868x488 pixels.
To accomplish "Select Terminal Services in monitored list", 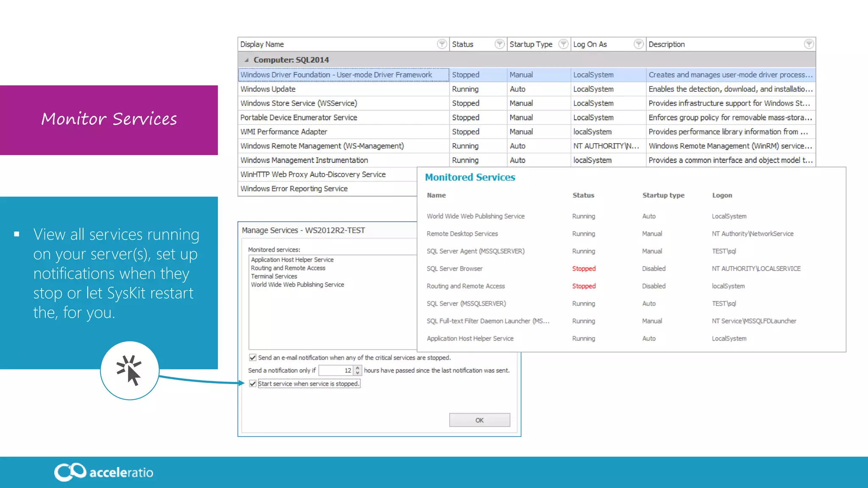I will coord(274,276).
